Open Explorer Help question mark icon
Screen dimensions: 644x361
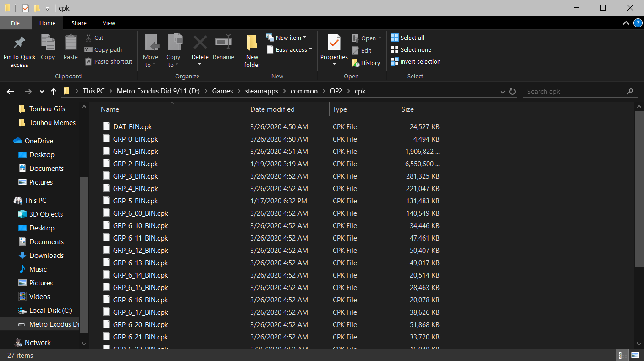[x=638, y=23]
